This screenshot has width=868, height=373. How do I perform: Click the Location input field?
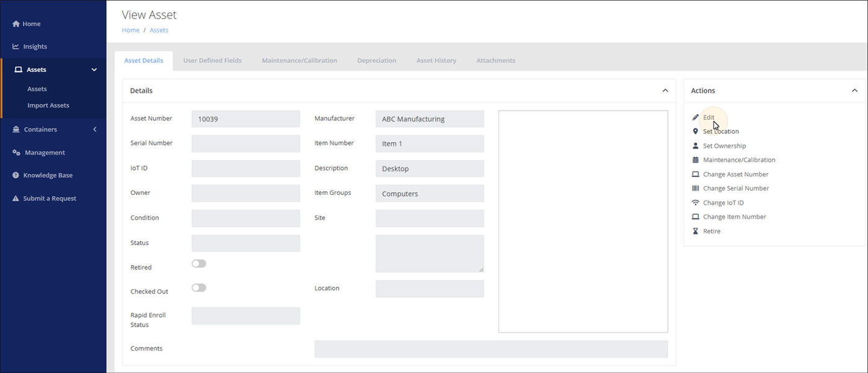tap(430, 289)
